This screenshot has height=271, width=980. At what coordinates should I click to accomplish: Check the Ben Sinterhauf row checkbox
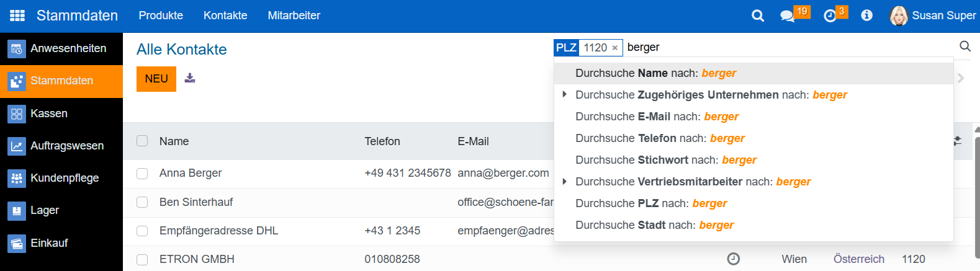pyautogui.click(x=142, y=202)
